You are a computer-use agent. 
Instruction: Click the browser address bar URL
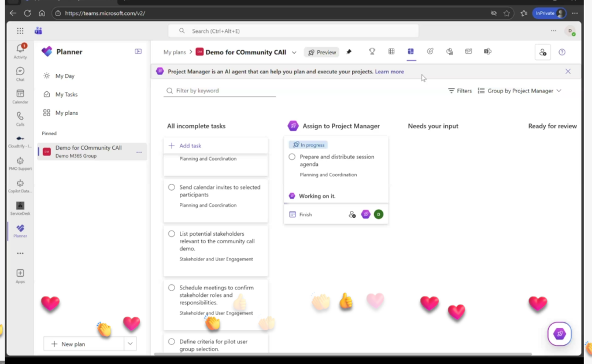pyautogui.click(x=105, y=13)
